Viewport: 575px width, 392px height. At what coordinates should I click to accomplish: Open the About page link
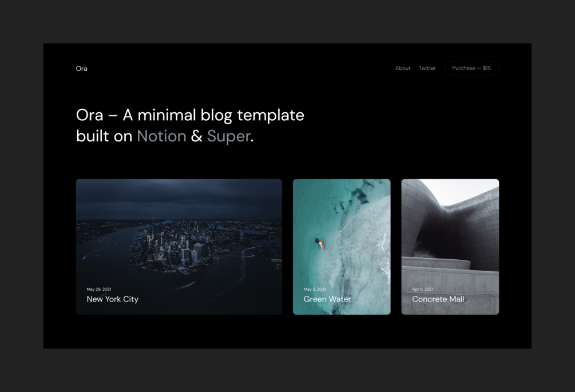click(403, 68)
